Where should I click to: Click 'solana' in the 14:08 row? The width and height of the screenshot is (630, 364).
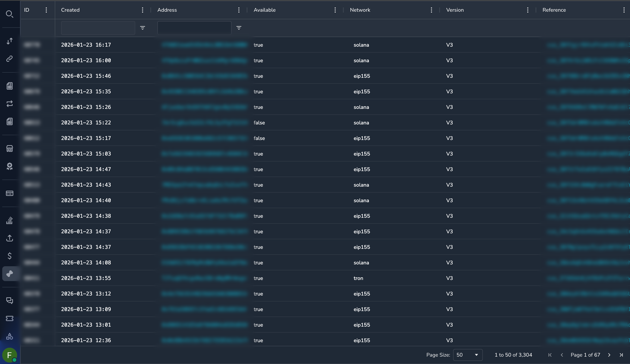pos(361,263)
